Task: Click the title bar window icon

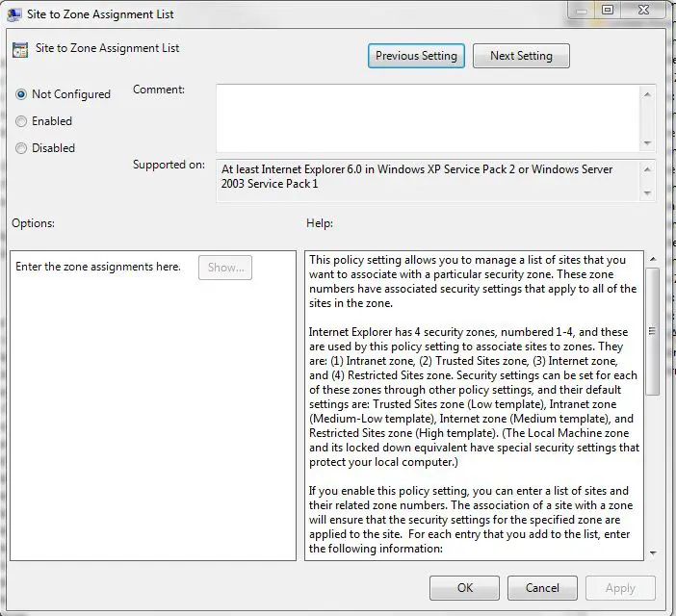Action: point(14,14)
